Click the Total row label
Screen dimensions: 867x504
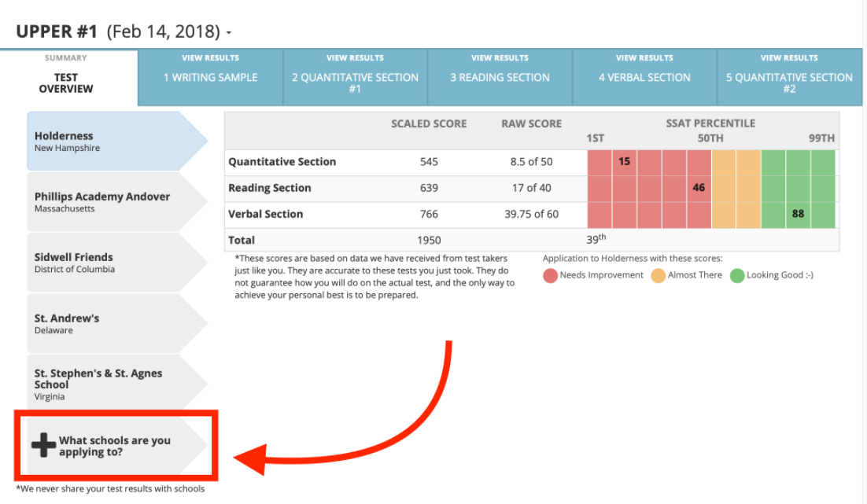click(242, 241)
